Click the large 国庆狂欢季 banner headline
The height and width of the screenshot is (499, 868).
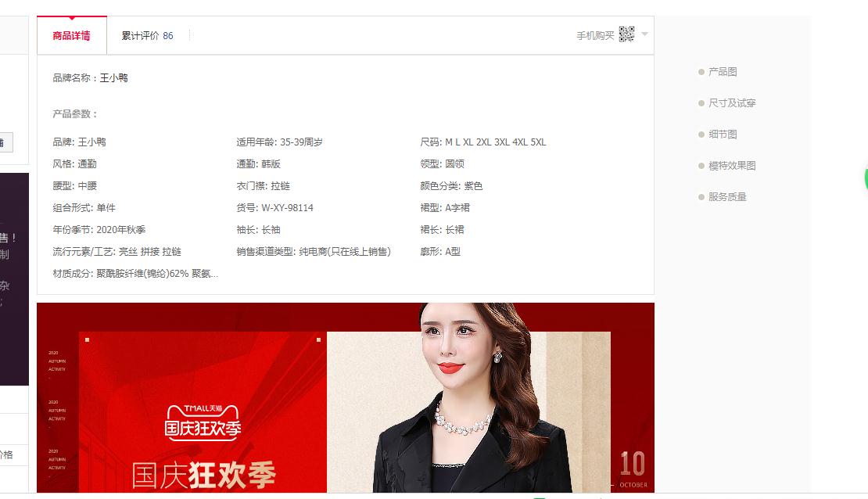click(203, 476)
